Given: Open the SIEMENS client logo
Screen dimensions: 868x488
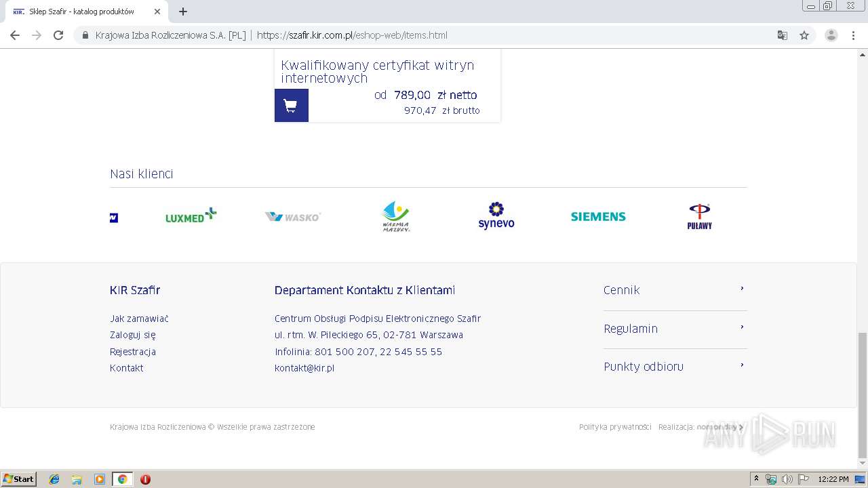Looking at the screenshot, I should click(x=598, y=217).
